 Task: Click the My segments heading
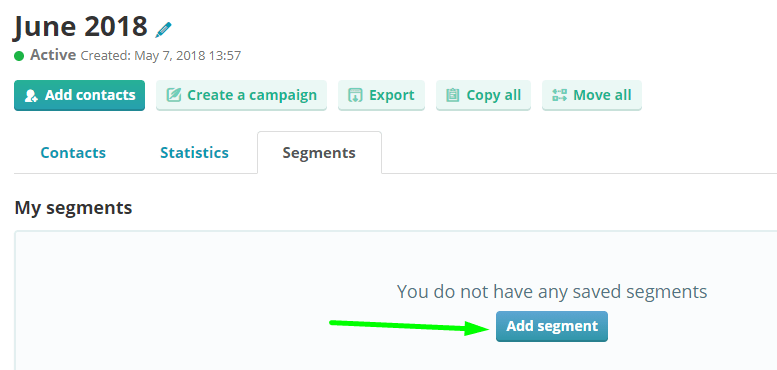tap(73, 208)
